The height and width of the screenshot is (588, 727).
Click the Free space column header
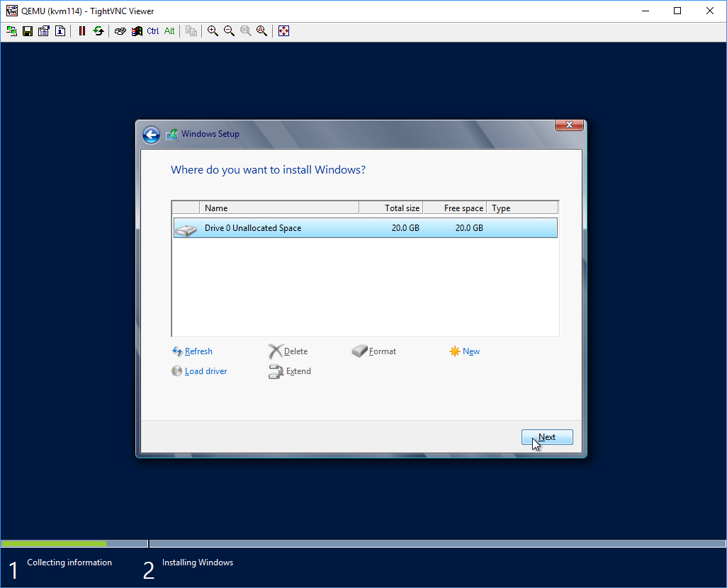(x=454, y=208)
